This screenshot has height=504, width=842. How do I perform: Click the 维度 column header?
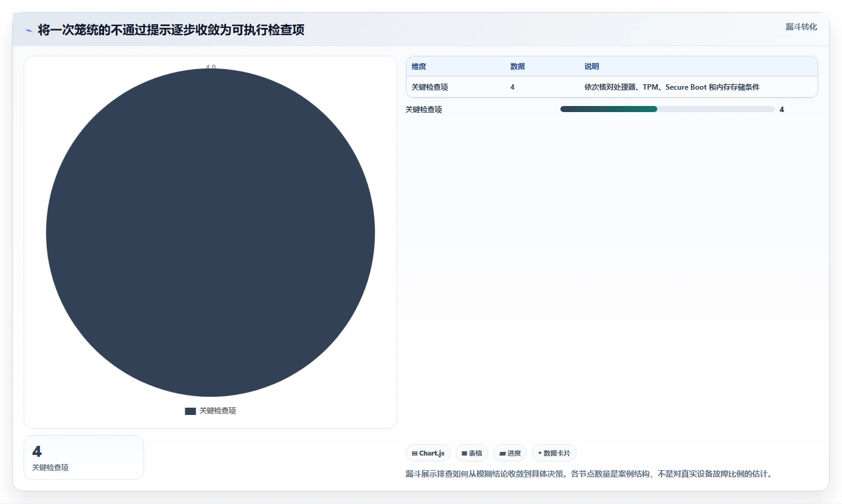coord(419,67)
